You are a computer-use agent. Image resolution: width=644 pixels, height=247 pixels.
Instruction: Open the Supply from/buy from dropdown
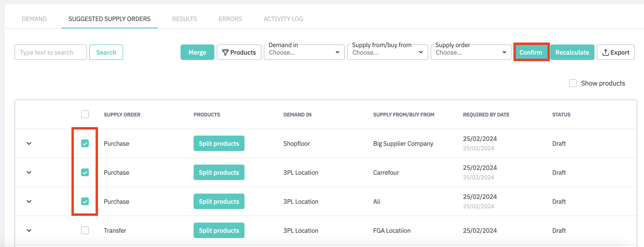[387, 52]
